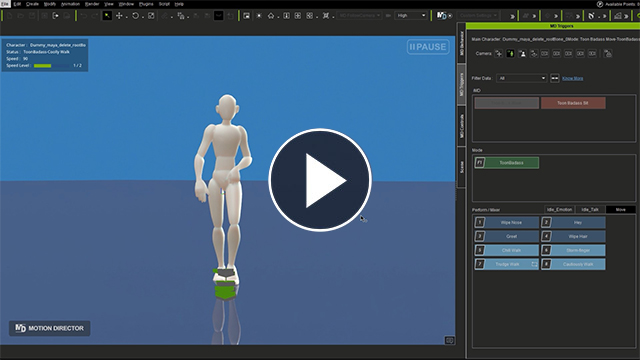The image size is (640, 360).
Task: Expand the overflow chevron after Custom Settings
Action: pos(512,16)
